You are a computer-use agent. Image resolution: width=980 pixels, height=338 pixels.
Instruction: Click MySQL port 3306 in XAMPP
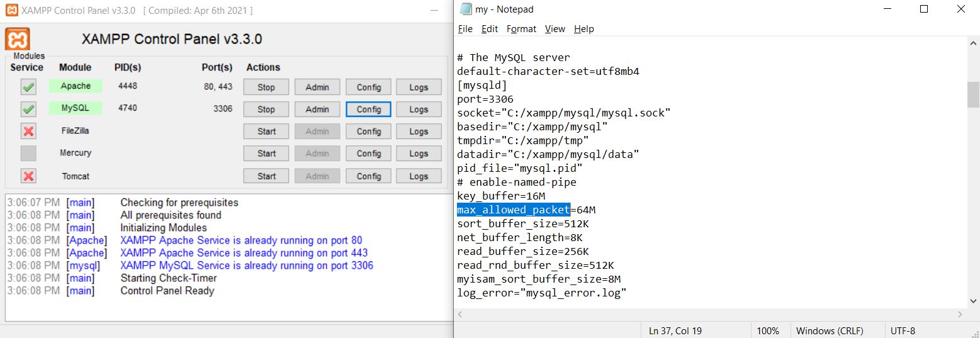(x=223, y=109)
